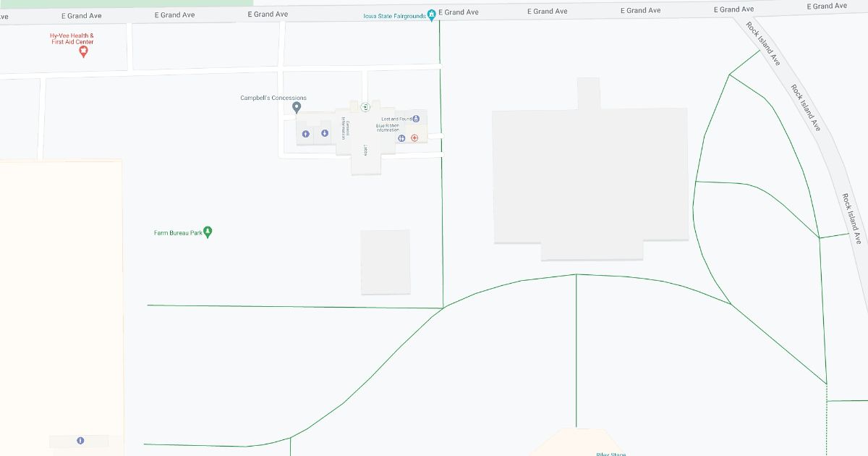
Task: Click the Iowa State Fairgrounds text label
Action: pos(394,16)
